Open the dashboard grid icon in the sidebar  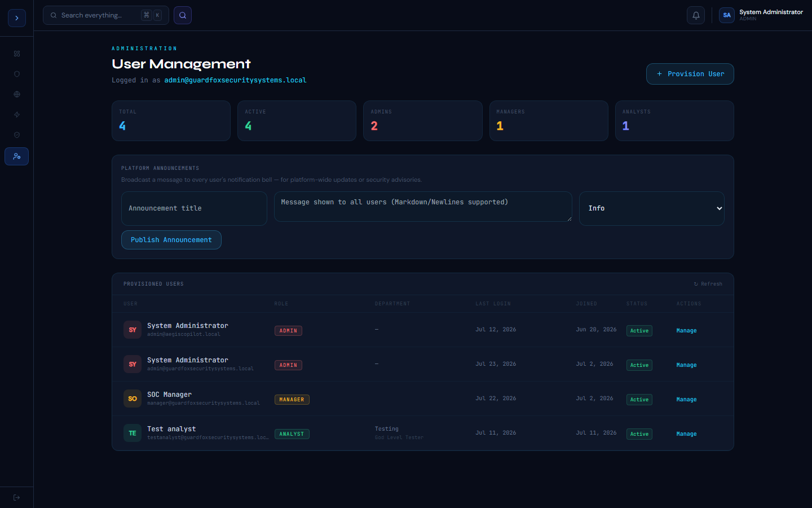pyautogui.click(x=17, y=54)
